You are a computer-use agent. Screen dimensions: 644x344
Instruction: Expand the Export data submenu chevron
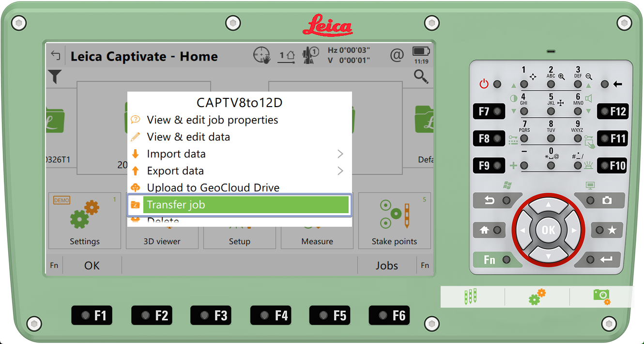click(x=340, y=171)
